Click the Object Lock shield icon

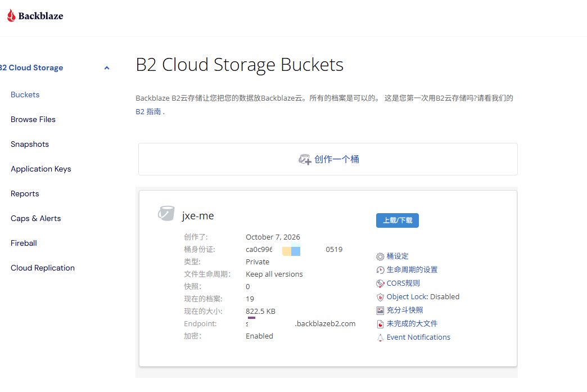380,297
